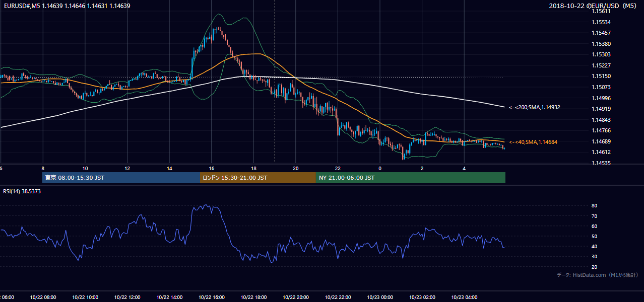Click the hour label 4 under the price chart

coord(464,168)
